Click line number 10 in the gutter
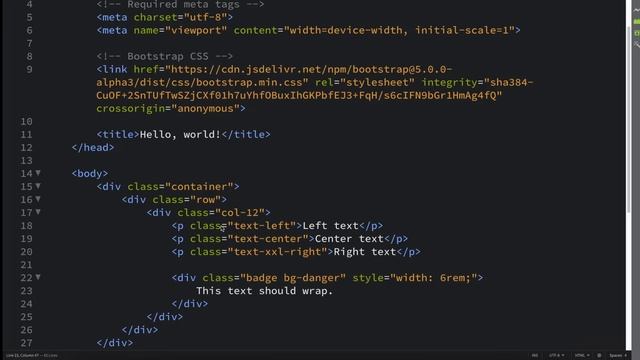The height and width of the screenshot is (360, 640). tap(26, 122)
